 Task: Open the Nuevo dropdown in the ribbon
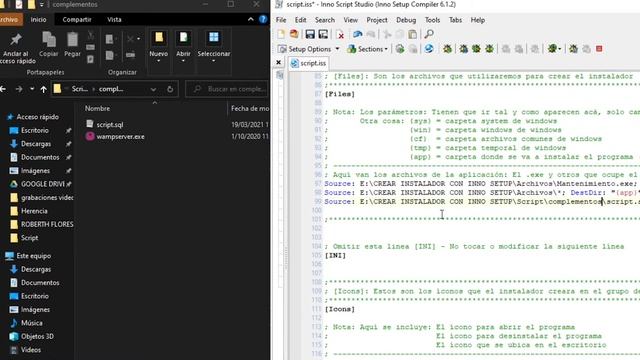(158, 47)
